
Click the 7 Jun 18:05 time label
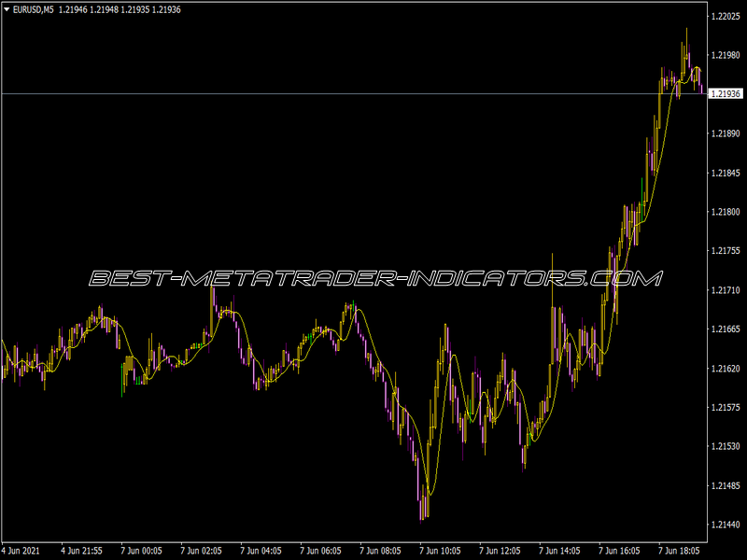(x=680, y=551)
